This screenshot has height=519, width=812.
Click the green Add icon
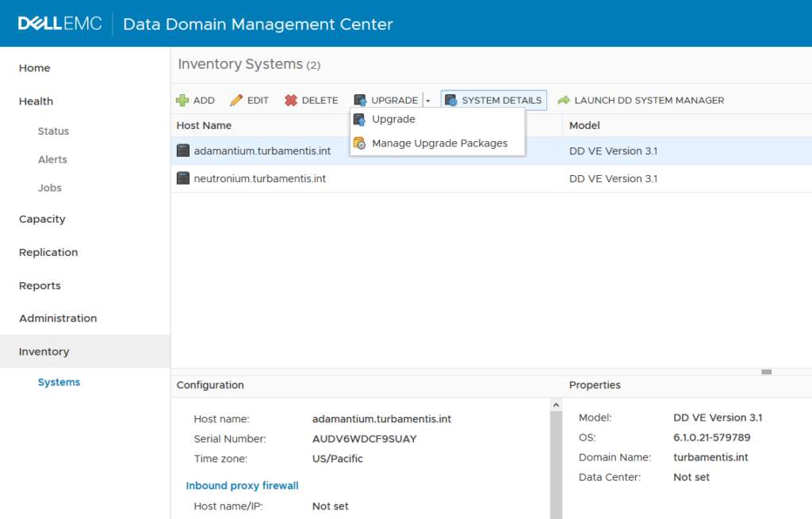click(x=181, y=100)
